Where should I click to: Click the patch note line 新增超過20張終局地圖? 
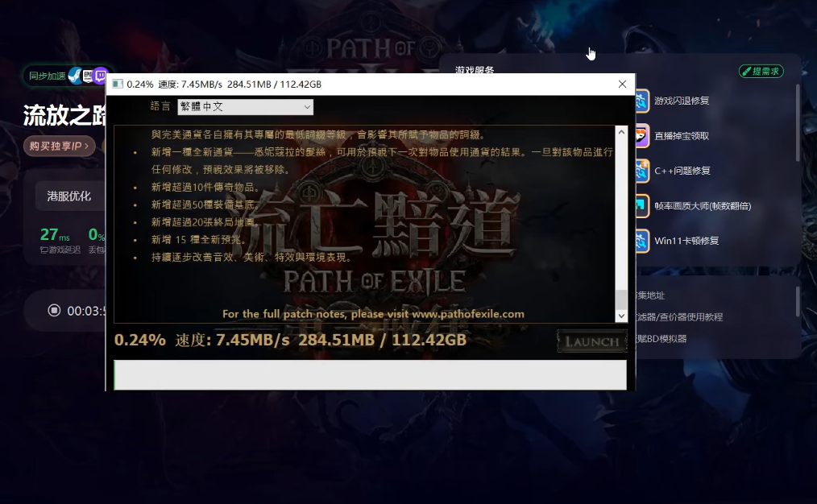205,222
